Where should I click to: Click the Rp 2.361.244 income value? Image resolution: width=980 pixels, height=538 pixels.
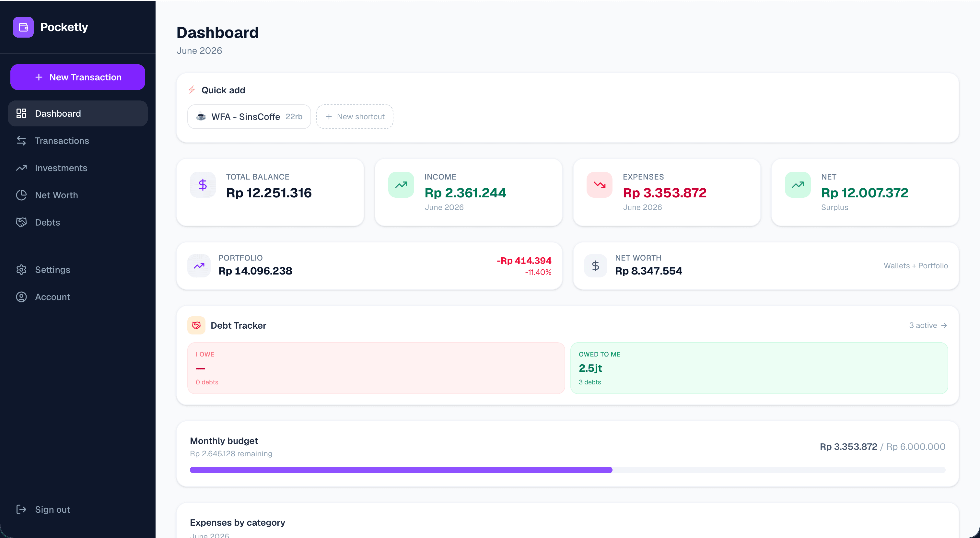(465, 193)
